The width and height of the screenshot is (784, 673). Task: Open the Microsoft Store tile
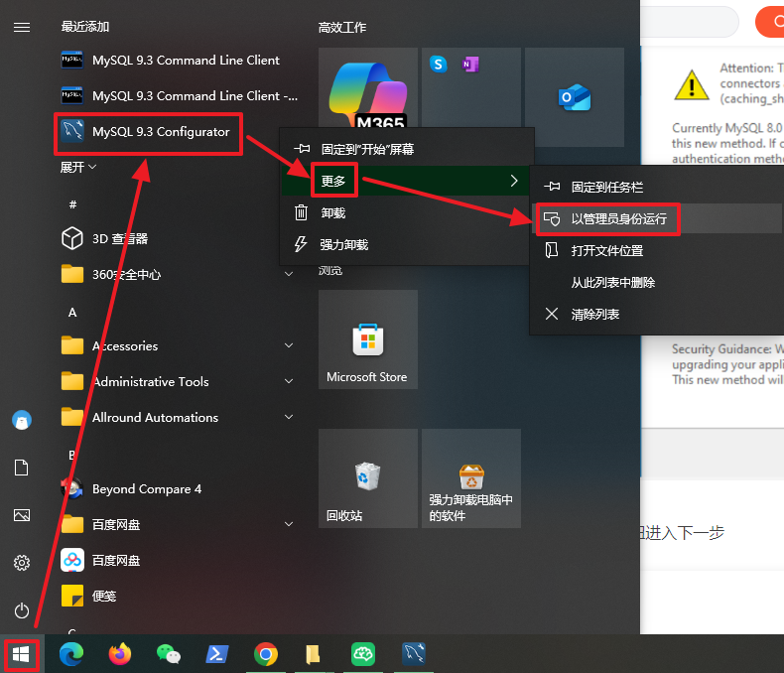pos(368,339)
